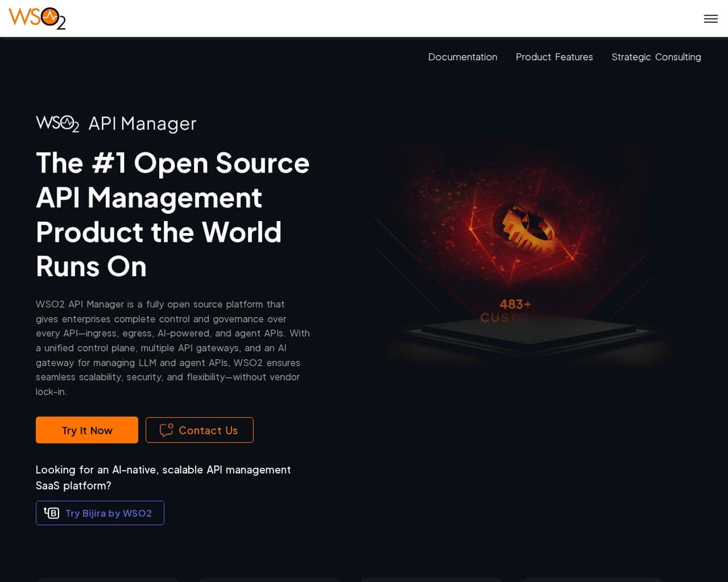This screenshot has height=582, width=728.
Task: Click the 'API Manager' product title text
Action: click(x=142, y=124)
